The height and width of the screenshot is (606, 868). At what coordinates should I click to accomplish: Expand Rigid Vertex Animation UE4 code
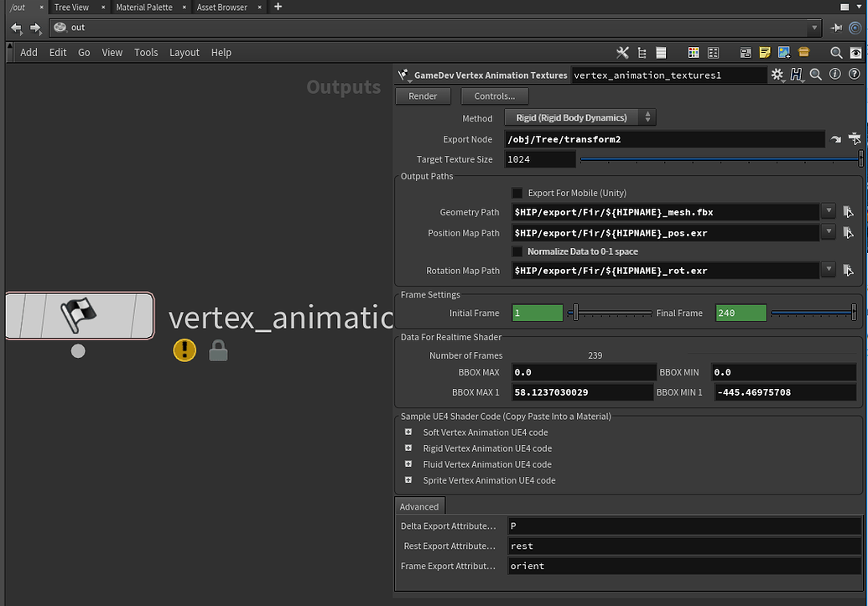click(x=408, y=448)
